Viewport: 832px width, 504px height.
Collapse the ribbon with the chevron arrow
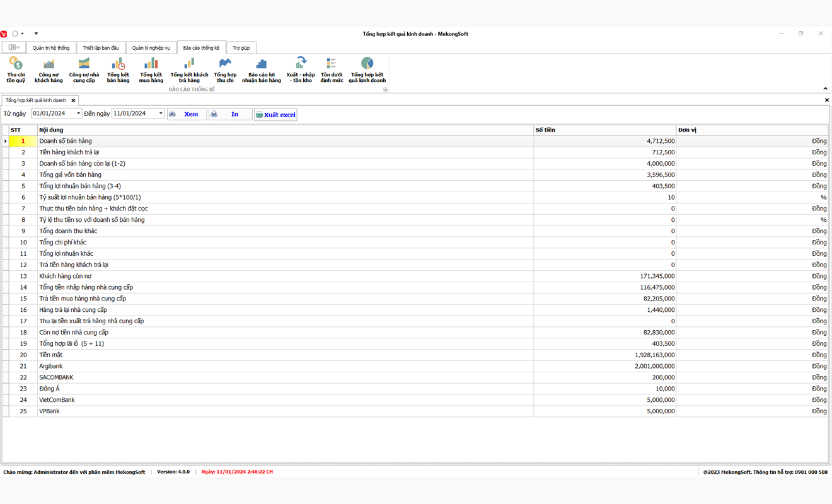click(825, 89)
